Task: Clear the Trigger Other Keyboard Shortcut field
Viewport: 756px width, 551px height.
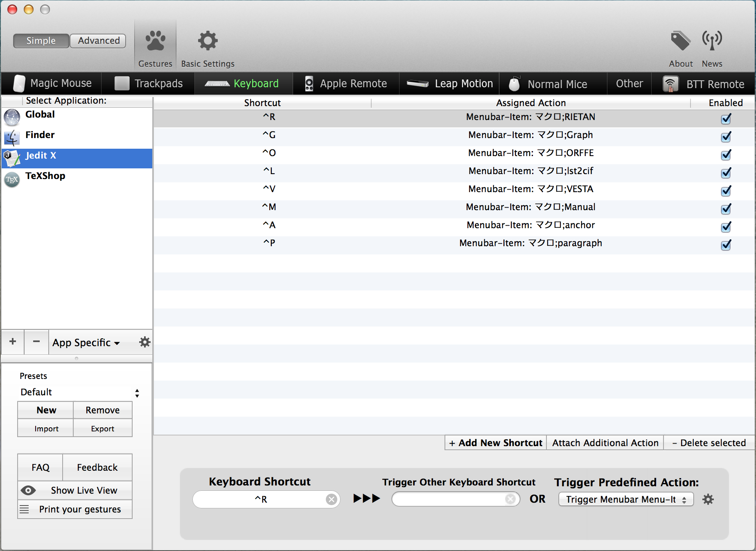Action: tap(510, 499)
